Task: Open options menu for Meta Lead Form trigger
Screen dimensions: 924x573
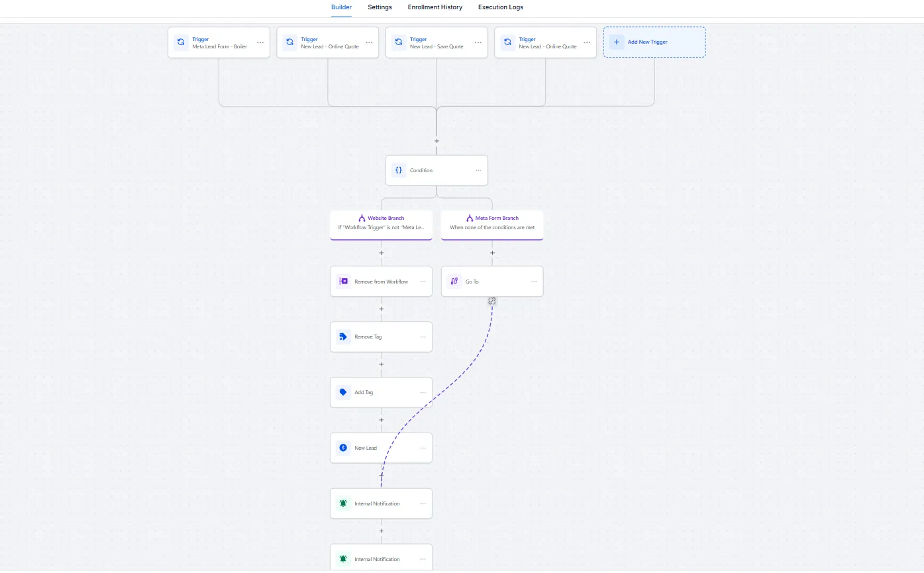Action: (260, 42)
